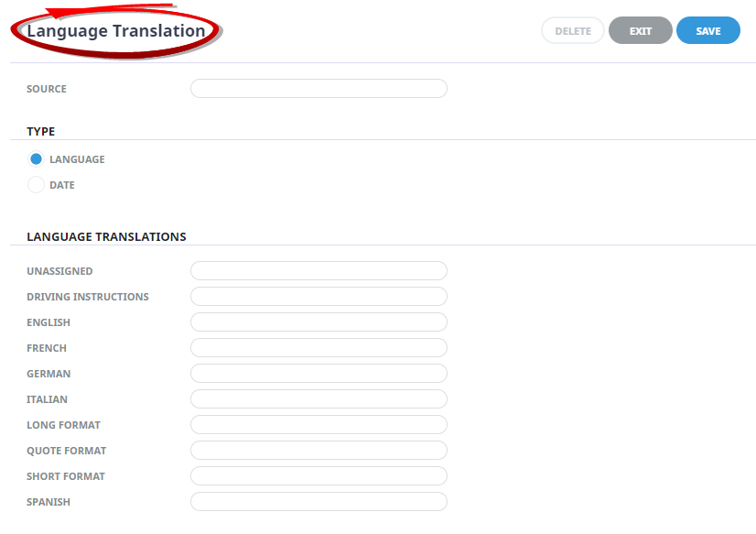This screenshot has width=756, height=534.
Task: Click the 'SPANISH' label text
Action: point(49,502)
